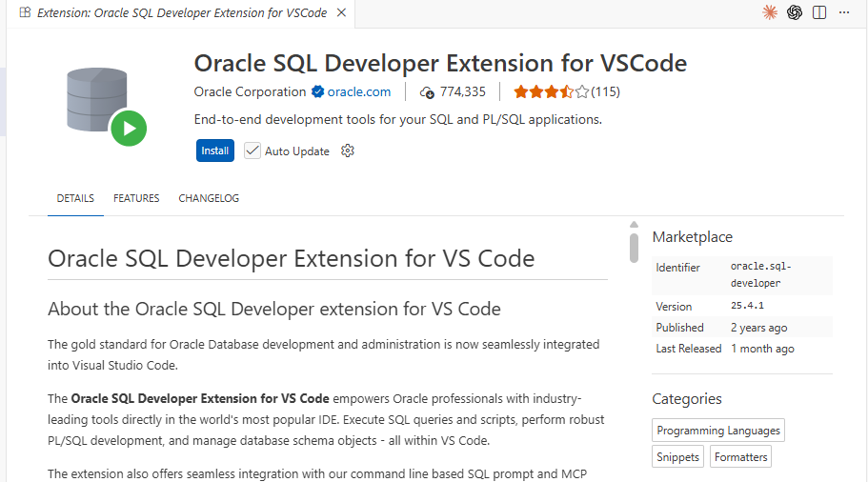Click the install count cloud download icon
The height and width of the screenshot is (482, 868).
(427, 92)
